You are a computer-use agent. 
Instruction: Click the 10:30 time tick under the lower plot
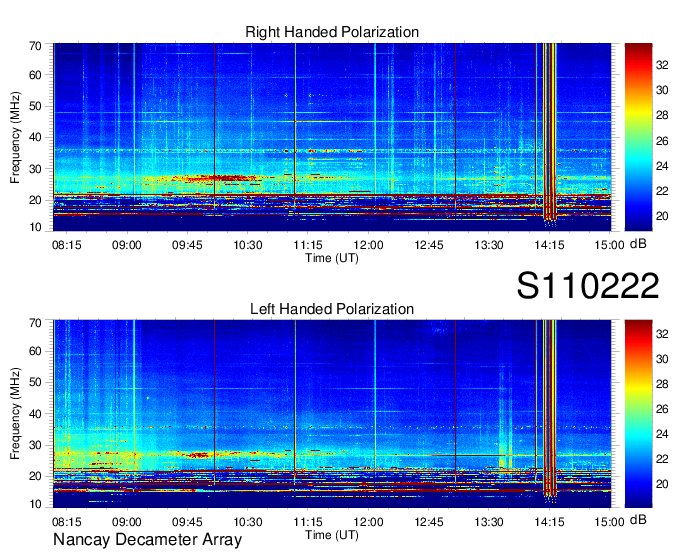pyautogui.click(x=248, y=522)
